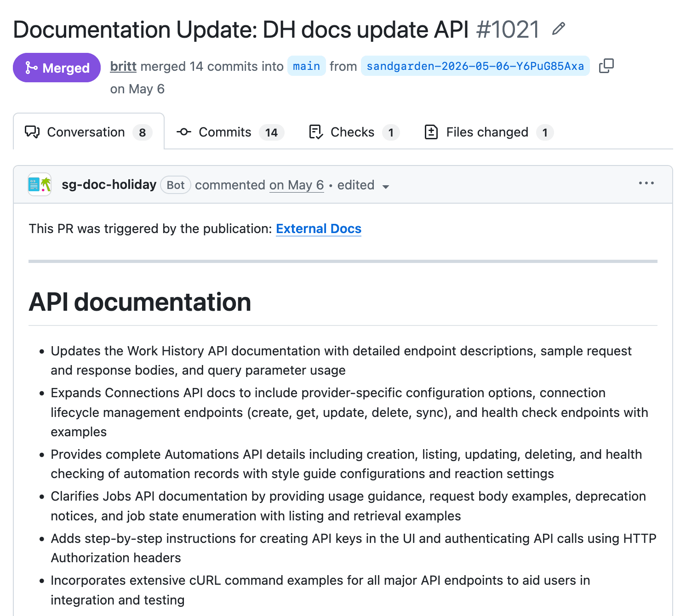Screen dimensions: 686x616
Task: Switch to the Commits tab
Action: pos(230,132)
